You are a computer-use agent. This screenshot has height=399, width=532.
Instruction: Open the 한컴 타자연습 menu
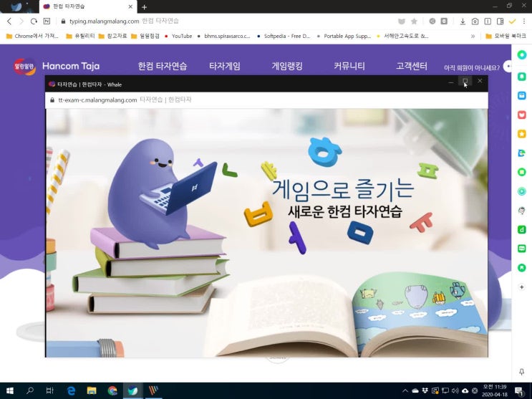click(x=163, y=66)
